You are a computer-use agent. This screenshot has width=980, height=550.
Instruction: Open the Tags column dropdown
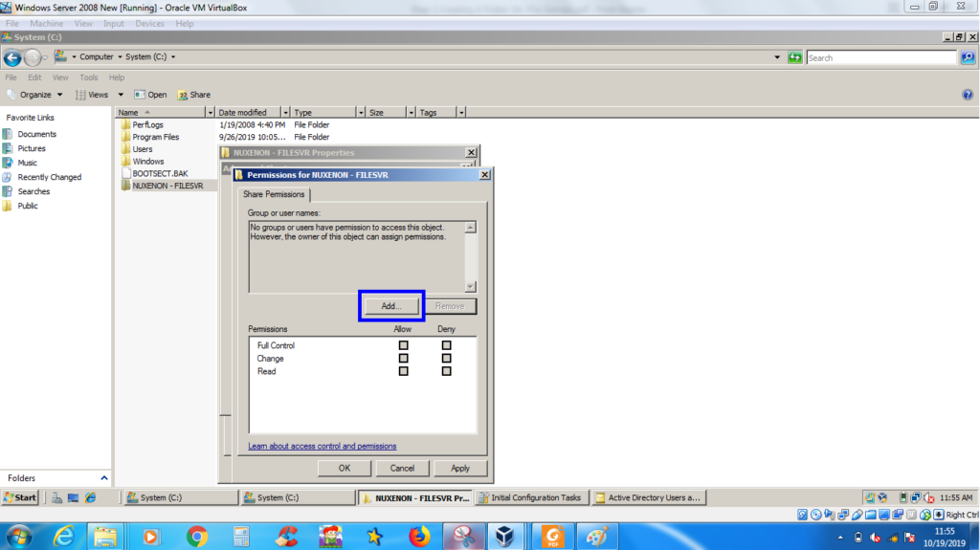coord(461,113)
